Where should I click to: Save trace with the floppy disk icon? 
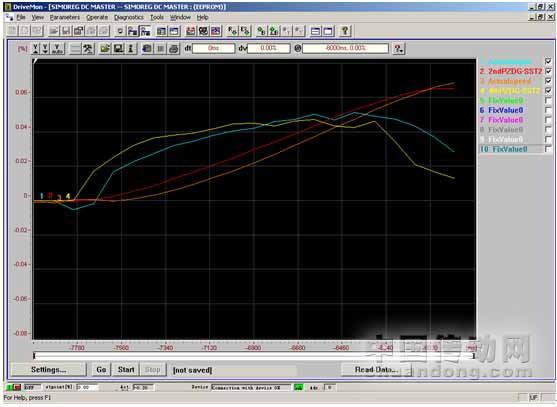pyautogui.click(x=118, y=48)
